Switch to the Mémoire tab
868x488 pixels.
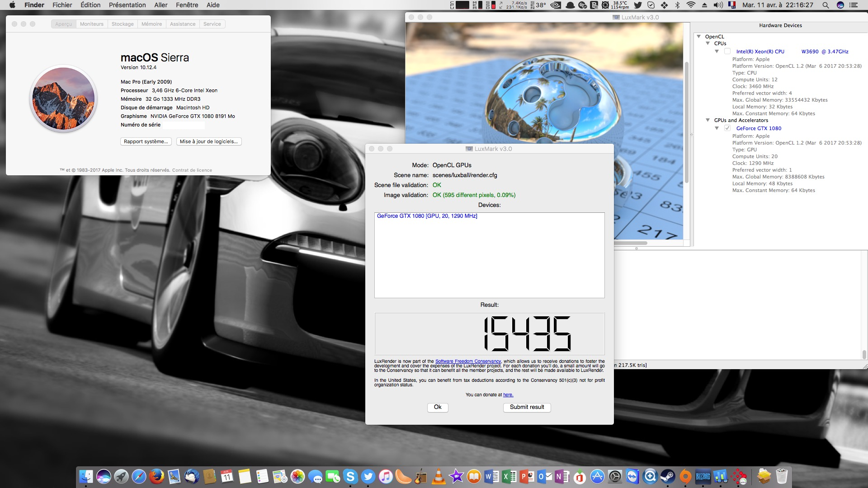coord(151,24)
